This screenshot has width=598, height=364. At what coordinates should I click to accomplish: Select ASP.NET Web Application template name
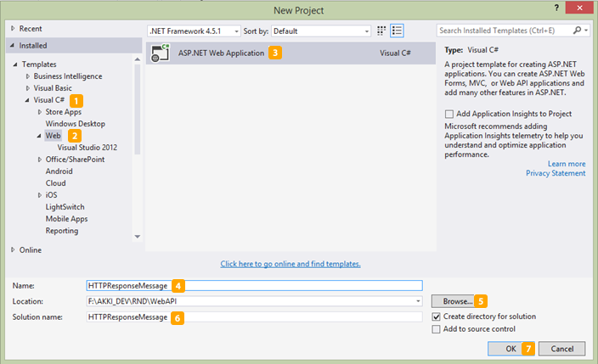[221, 53]
